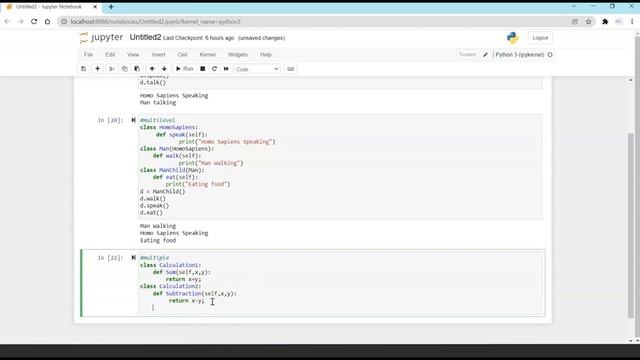This screenshot has width=640, height=360.
Task: Click into the In [20] code cell editor
Action: [340, 167]
